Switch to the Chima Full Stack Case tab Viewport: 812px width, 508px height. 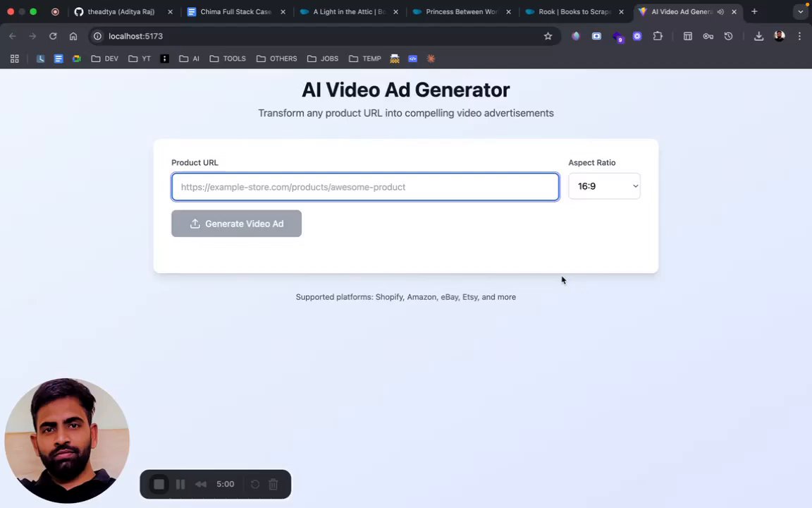click(235, 11)
